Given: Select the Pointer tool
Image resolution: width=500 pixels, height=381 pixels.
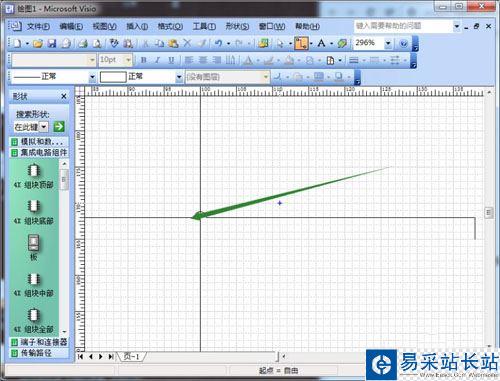Looking at the screenshot, I should pos(280,43).
